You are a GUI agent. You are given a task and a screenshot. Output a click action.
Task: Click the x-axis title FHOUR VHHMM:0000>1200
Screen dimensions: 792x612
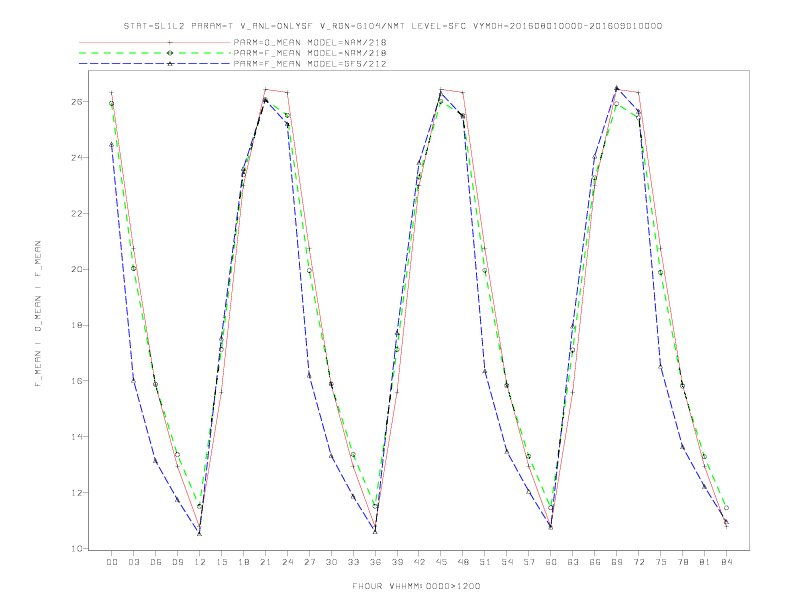[x=416, y=586]
